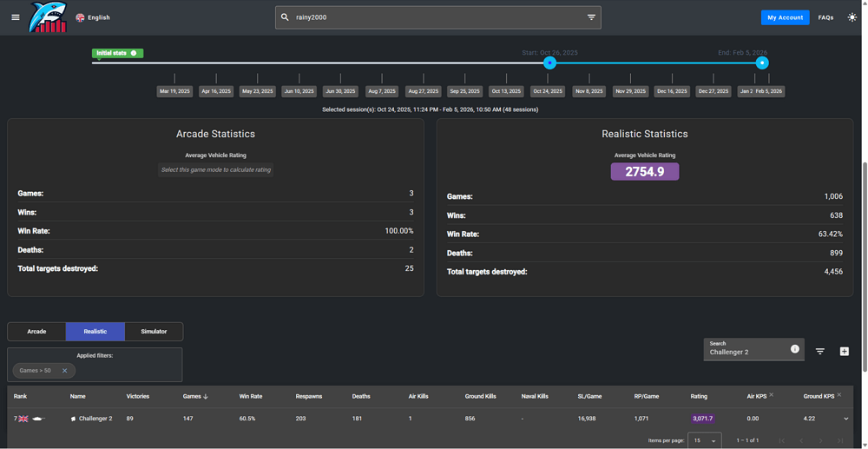Image resolution: width=868 pixels, height=449 pixels.
Task: Open the vehicle table filter icon
Action: (820, 352)
